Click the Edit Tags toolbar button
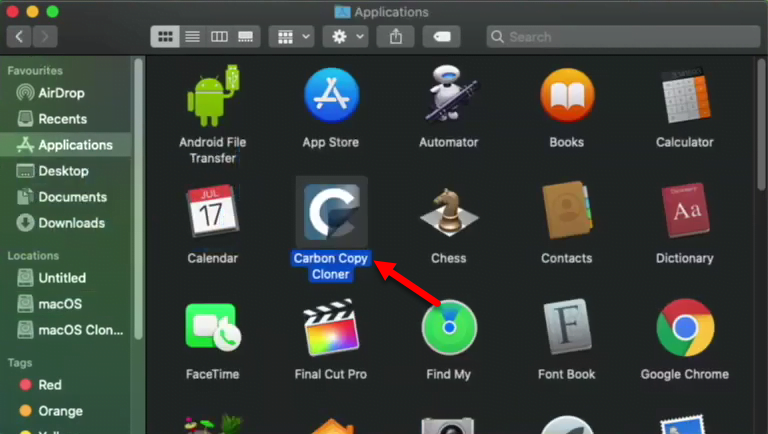 pos(441,37)
